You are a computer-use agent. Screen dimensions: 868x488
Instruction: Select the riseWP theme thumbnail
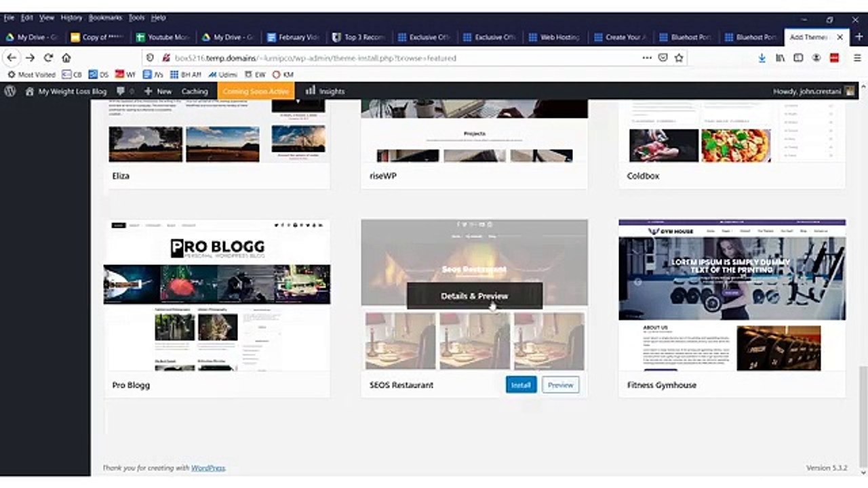pos(474,131)
